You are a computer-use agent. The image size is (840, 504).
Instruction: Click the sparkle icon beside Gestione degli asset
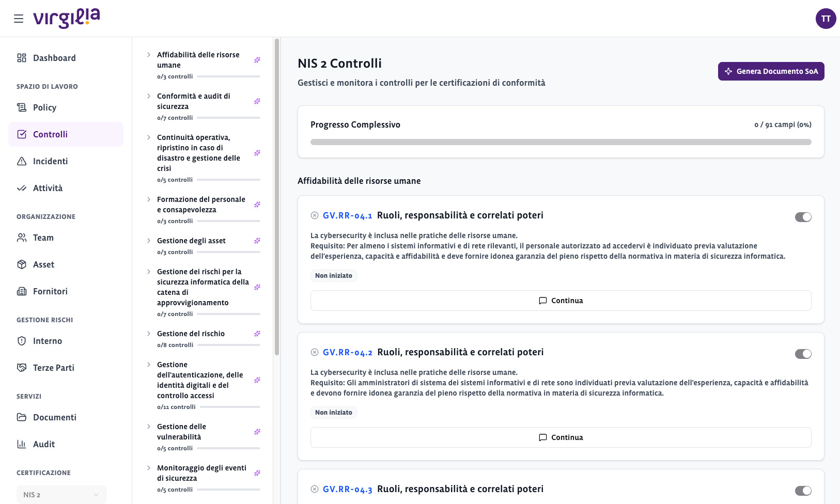(x=257, y=241)
